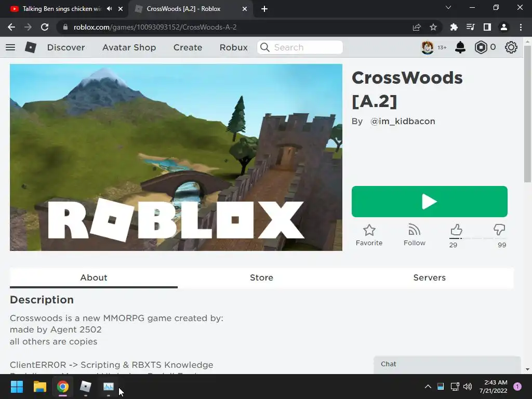The image size is (532, 399).
Task: Open the notification center badge
Action: pos(517,387)
